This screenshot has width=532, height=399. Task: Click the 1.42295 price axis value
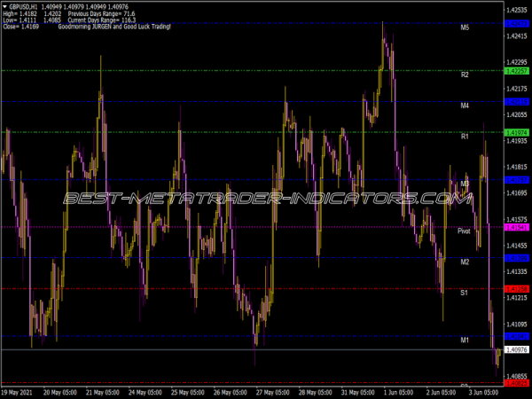point(517,62)
